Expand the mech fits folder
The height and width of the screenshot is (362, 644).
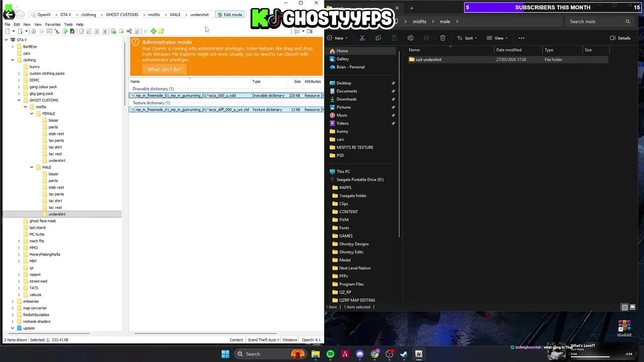19,241
